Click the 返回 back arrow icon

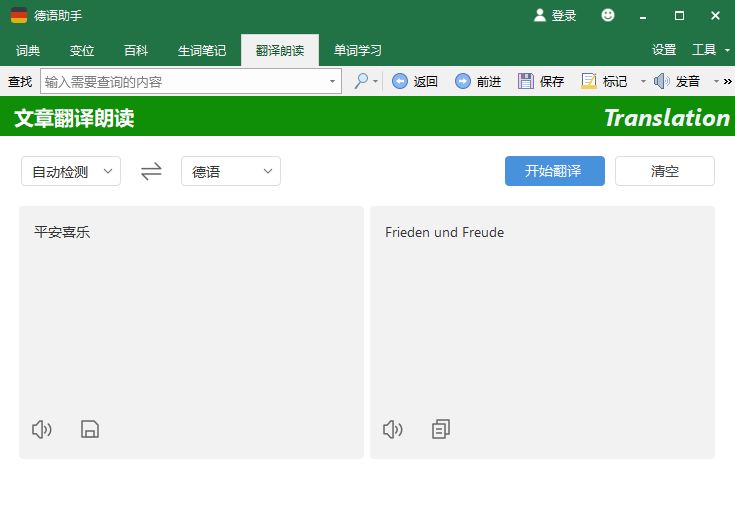pos(399,81)
